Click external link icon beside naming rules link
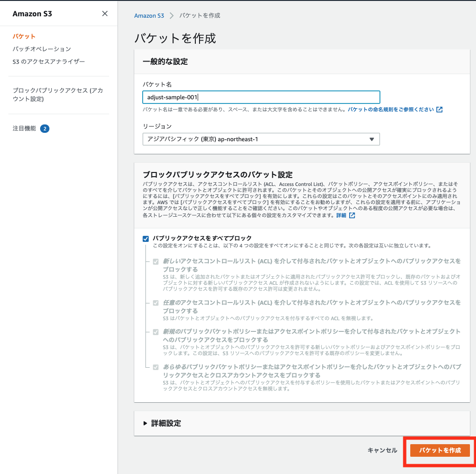476x474 pixels. tap(439, 110)
